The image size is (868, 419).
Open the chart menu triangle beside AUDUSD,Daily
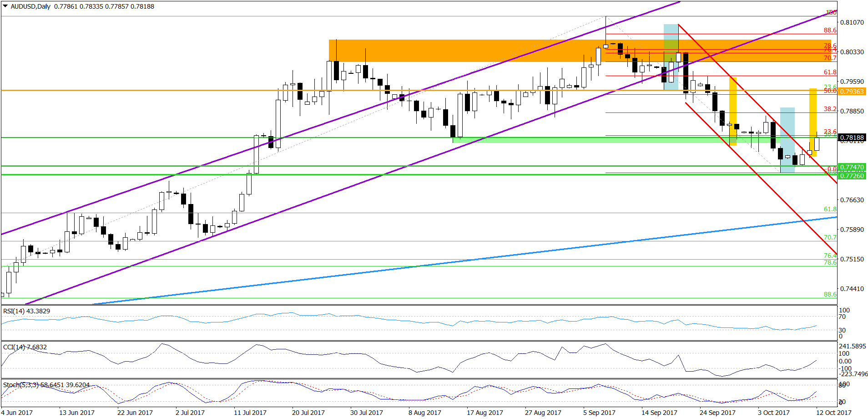(5, 6)
